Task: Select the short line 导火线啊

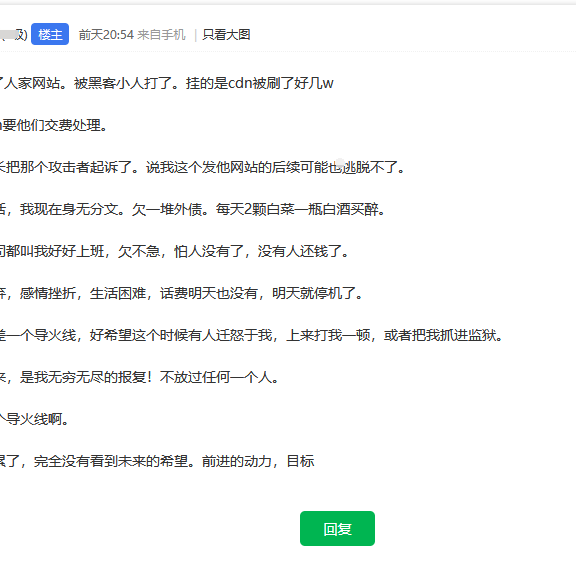Action: 35,419
